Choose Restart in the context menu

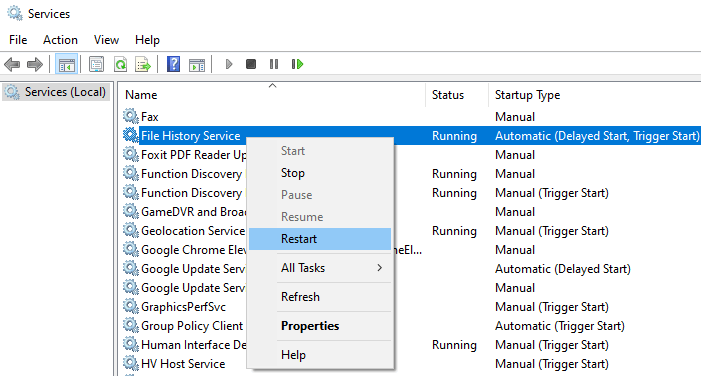click(x=320, y=239)
